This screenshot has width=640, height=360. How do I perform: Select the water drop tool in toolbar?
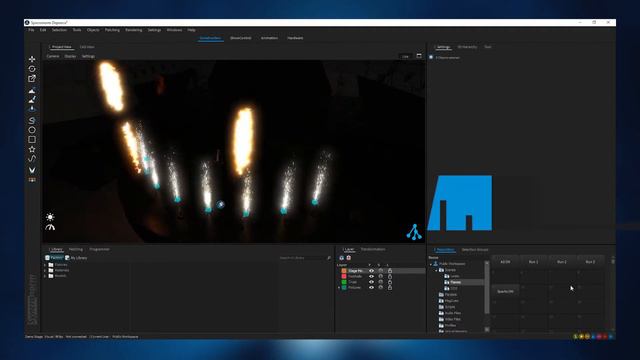point(32,109)
